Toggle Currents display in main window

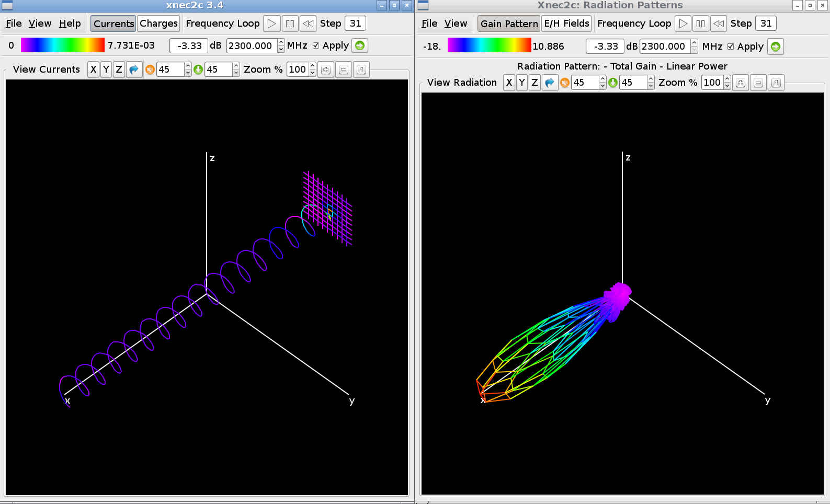tap(113, 24)
